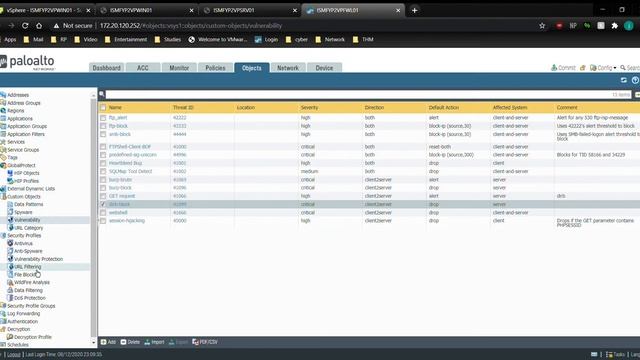The image size is (640, 360).
Task: Sort by the Name column header
Action: [115, 107]
